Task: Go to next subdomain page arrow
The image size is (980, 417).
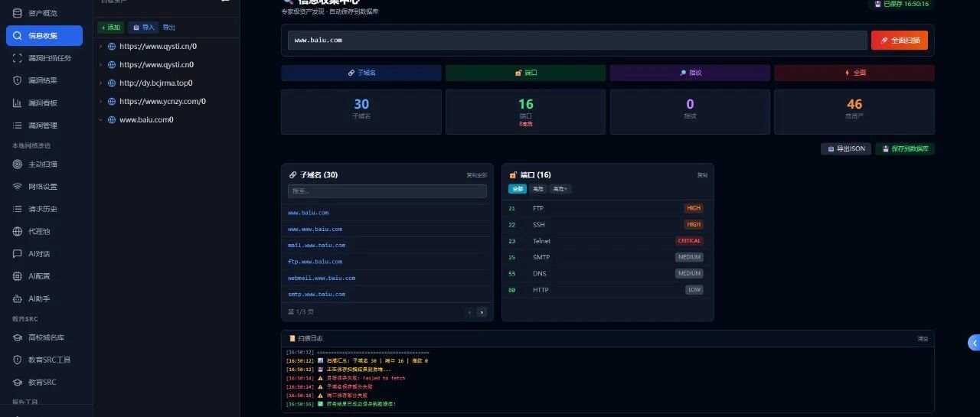Action: point(482,311)
